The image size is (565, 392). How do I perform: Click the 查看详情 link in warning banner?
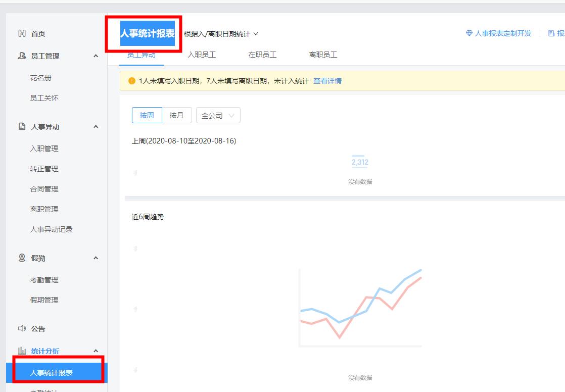[328, 81]
